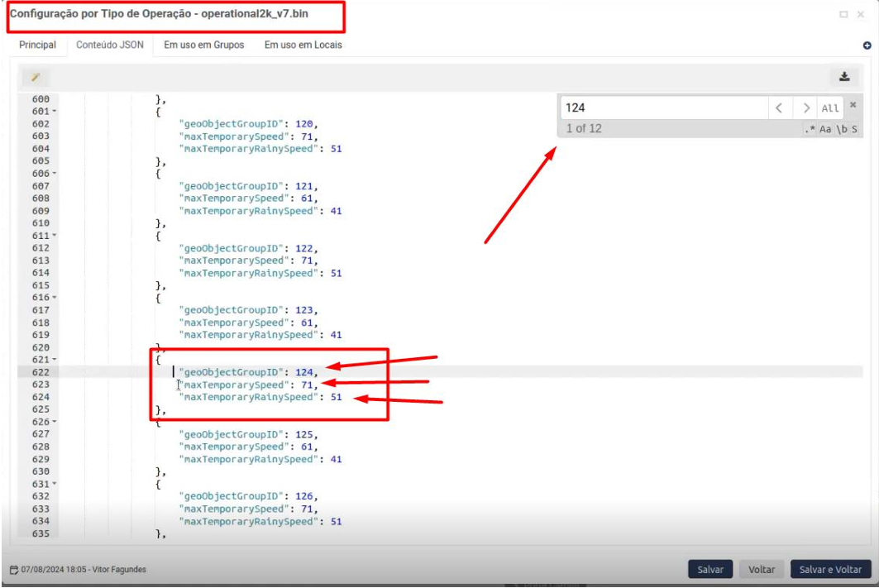The height and width of the screenshot is (588, 879).
Task: Go to previous search match
Action: click(x=779, y=108)
